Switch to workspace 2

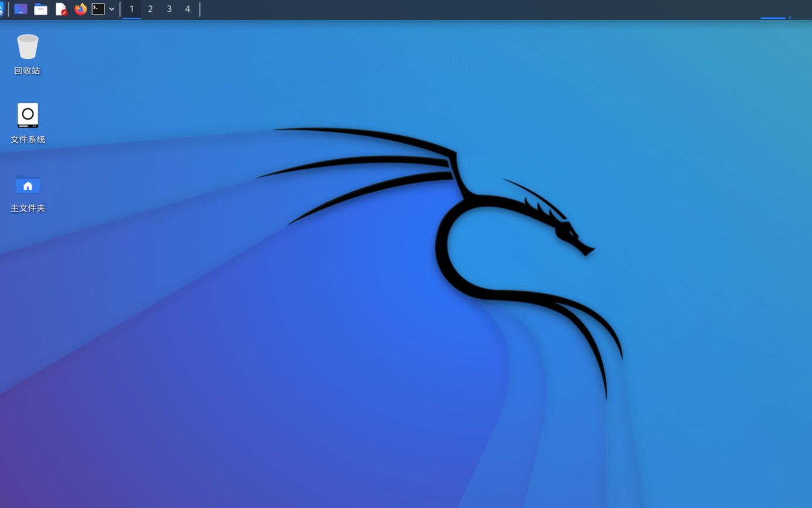coord(150,9)
